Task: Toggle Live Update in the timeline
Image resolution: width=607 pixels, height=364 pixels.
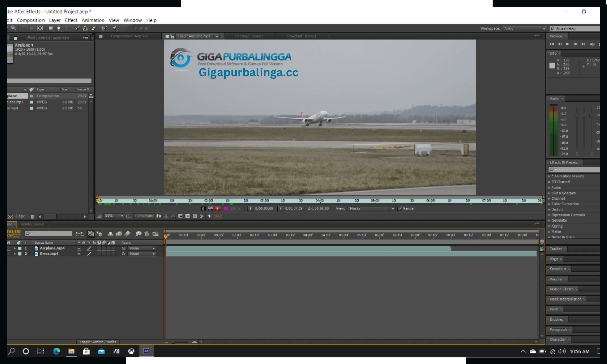Action: 91,234
